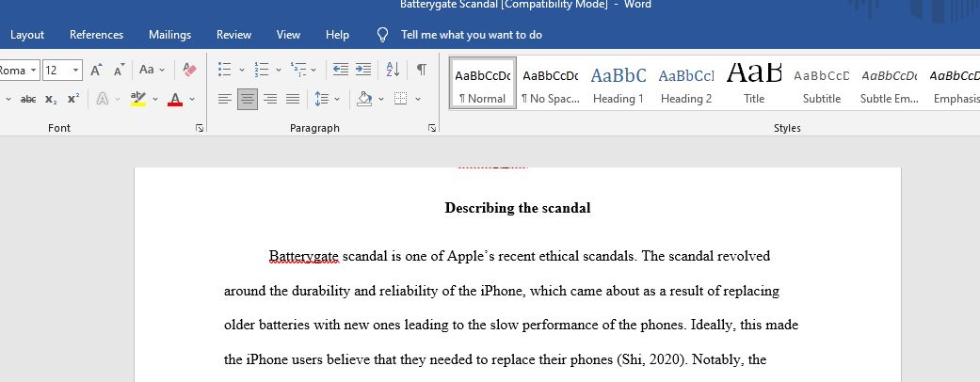Align text left

pyautogui.click(x=225, y=99)
